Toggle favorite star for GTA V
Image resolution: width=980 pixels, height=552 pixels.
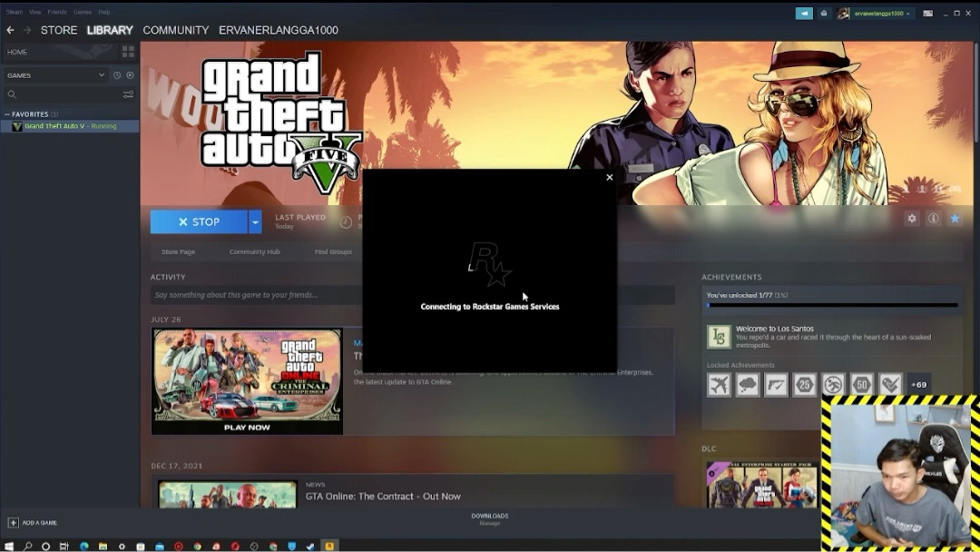[955, 218]
